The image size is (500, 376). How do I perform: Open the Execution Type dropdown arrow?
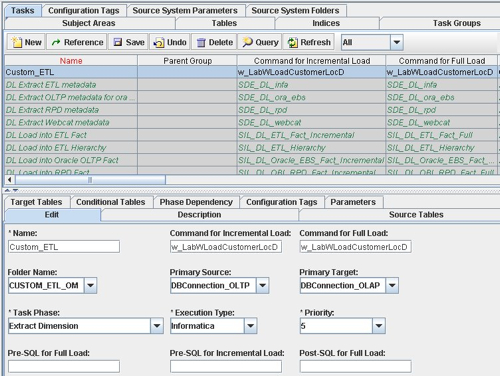250,326
